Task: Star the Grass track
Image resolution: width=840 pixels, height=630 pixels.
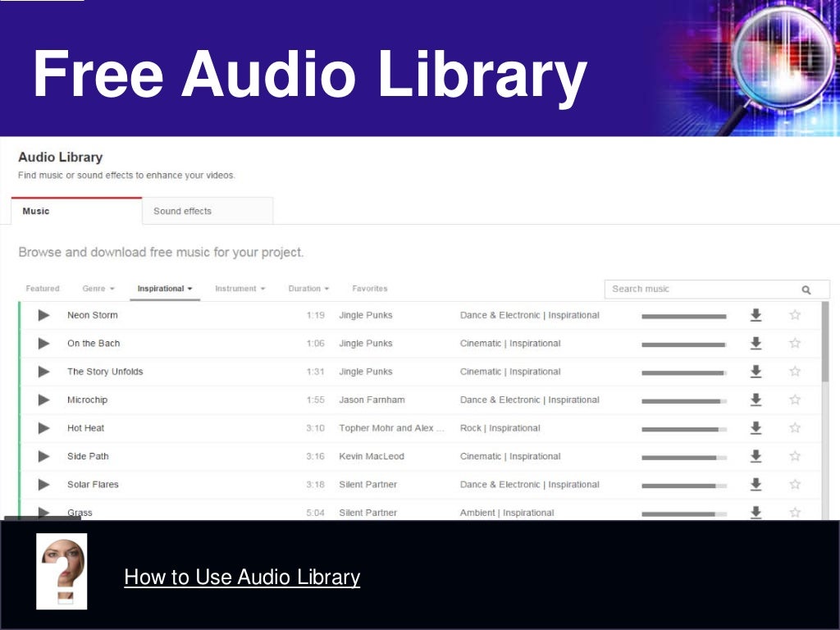Action: click(795, 512)
